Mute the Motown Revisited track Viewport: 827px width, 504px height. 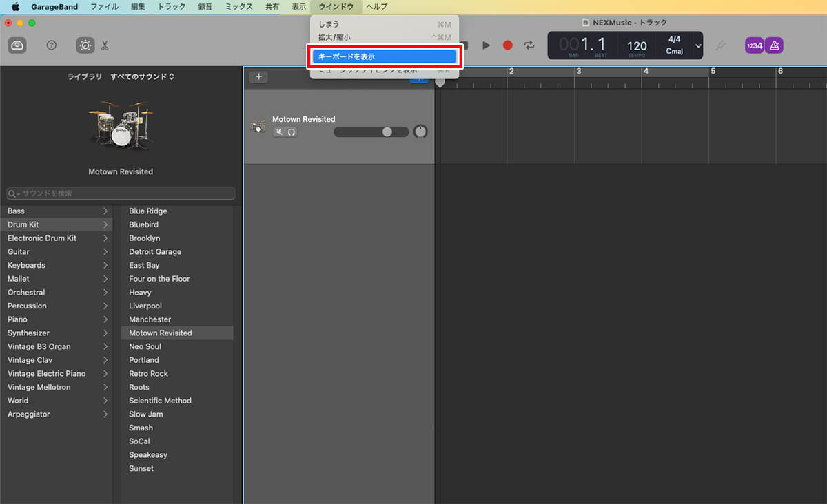click(x=279, y=132)
